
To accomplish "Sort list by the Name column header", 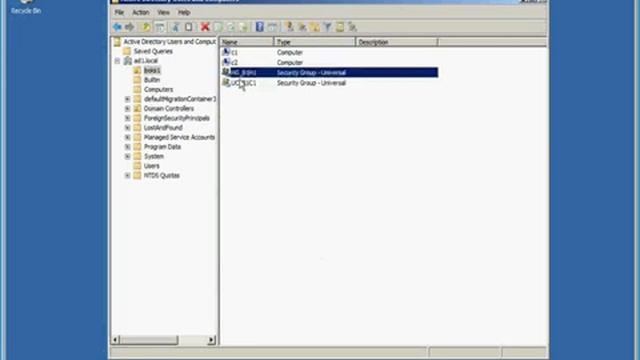I will (247, 42).
